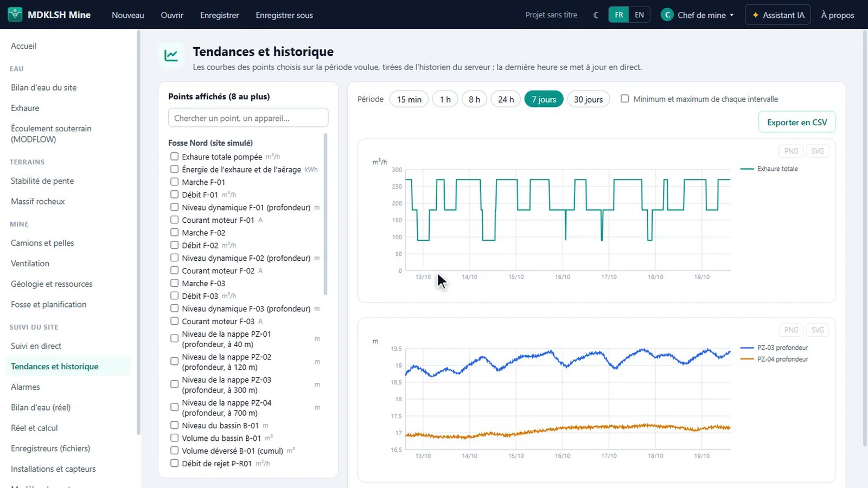Image resolution: width=868 pixels, height=488 pixels.
Task: Check Niveau de la nappe PZ-03 point
Action: coord(174,384)
